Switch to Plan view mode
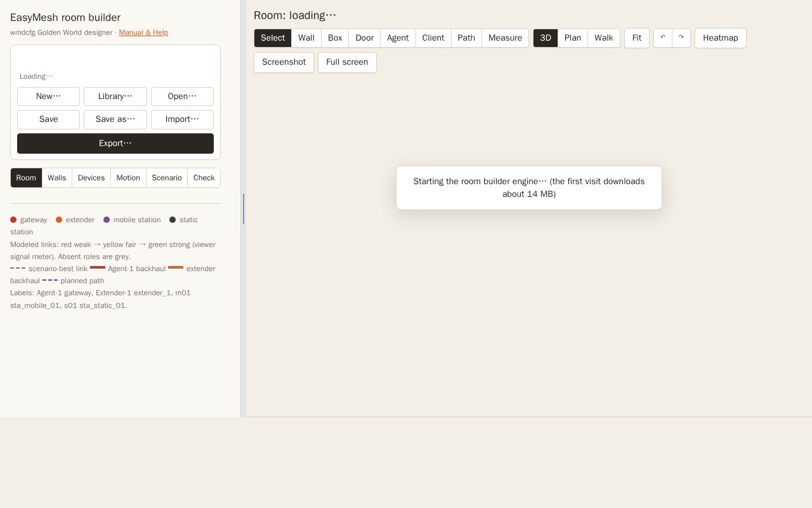The height and width of the screenshot is (508, 812). (x=573, y=38)
